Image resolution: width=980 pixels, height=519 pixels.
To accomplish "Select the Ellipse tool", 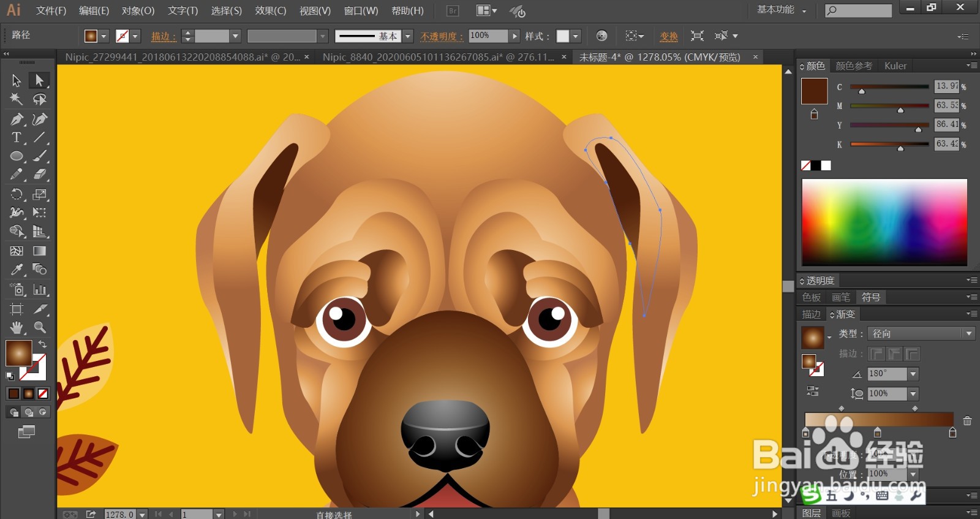I will [17, 156].
